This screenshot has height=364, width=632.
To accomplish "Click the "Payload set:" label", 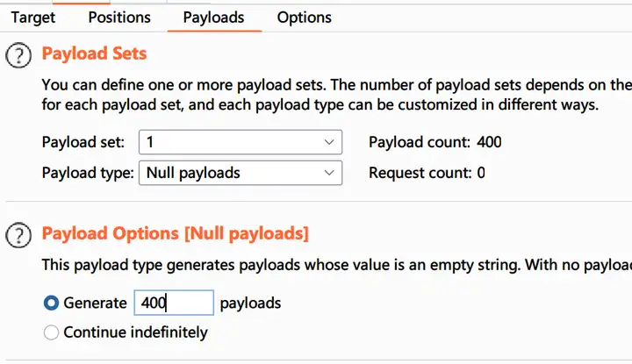I will pos(83,142).
